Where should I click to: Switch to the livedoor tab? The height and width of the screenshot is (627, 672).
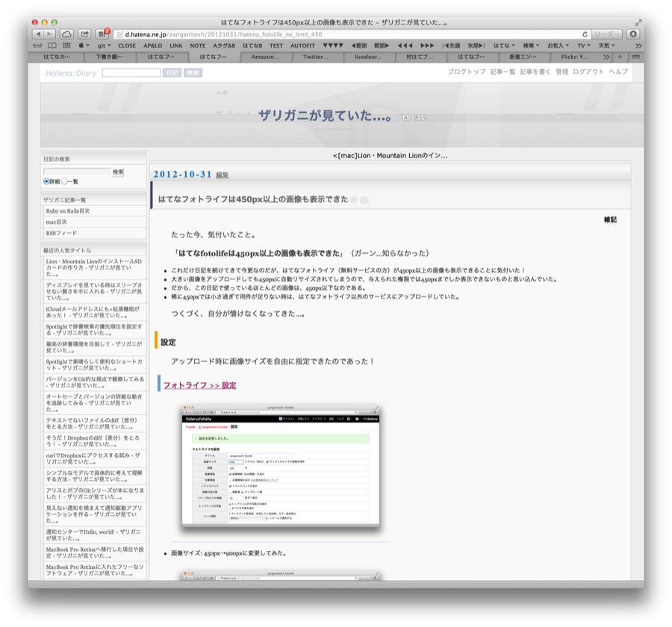369,57
